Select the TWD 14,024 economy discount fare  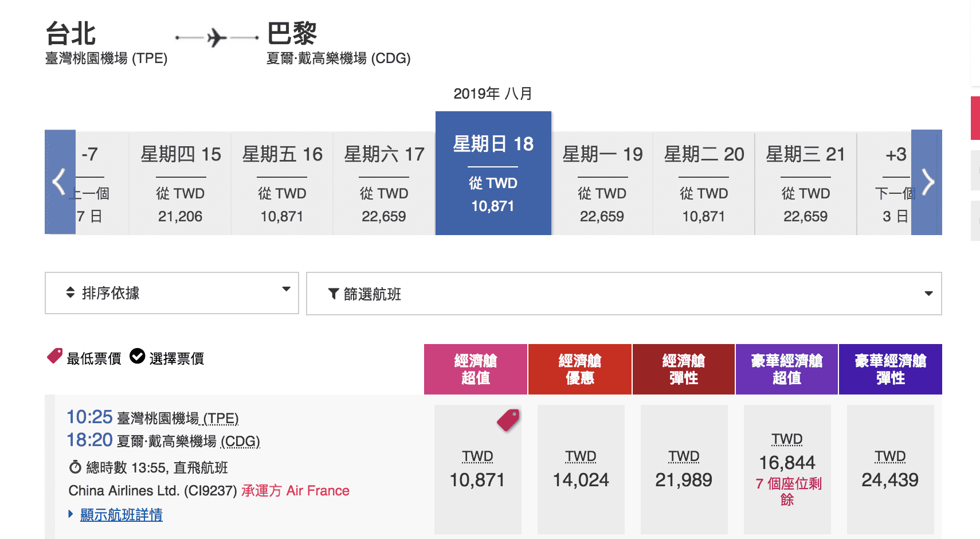(581, 470)
